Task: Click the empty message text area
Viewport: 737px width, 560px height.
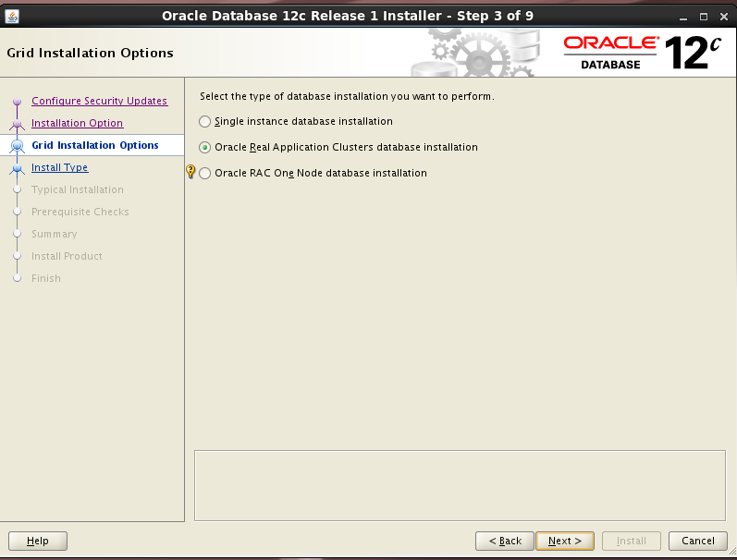Action: click(460, 486)
